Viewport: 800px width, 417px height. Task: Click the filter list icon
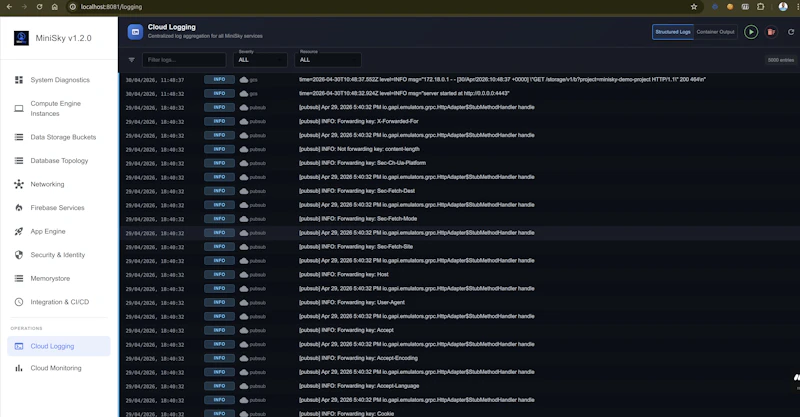click(132, 60)
